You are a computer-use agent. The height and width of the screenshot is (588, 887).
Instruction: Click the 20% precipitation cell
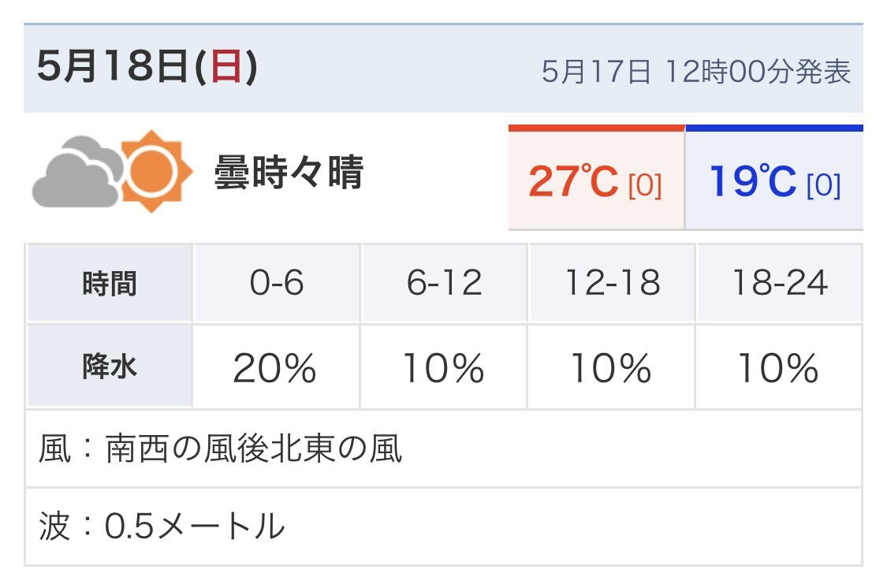[277, 367]
